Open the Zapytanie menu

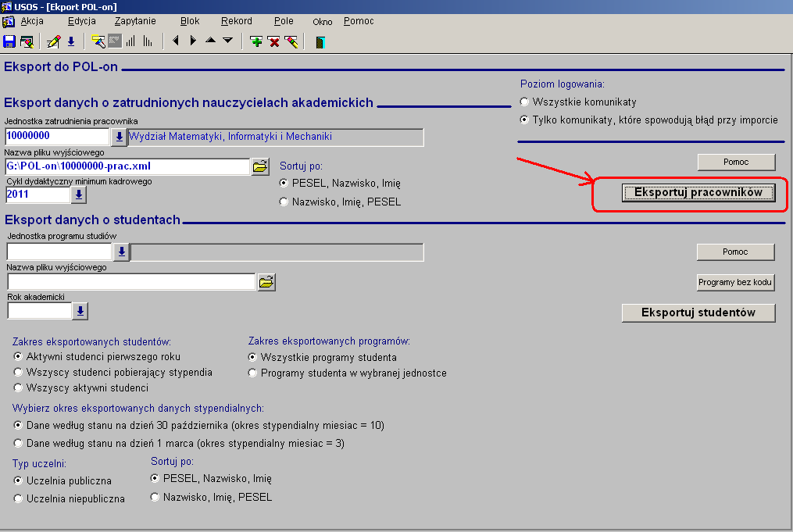(x=135, y=21)
